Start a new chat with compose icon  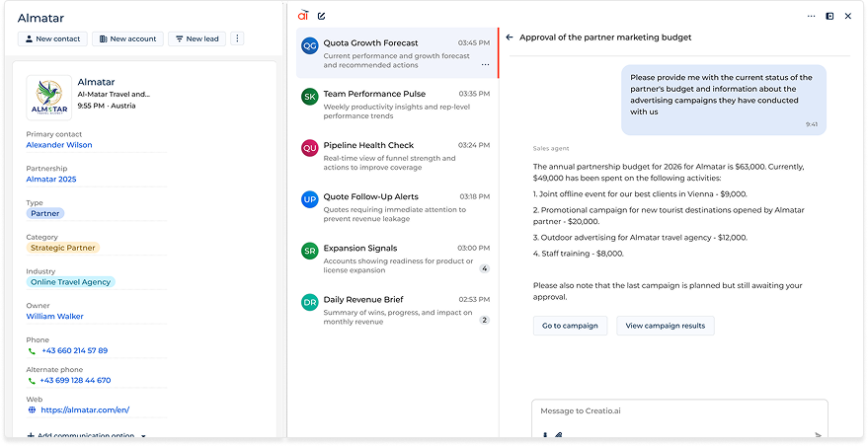coord(322,16)
